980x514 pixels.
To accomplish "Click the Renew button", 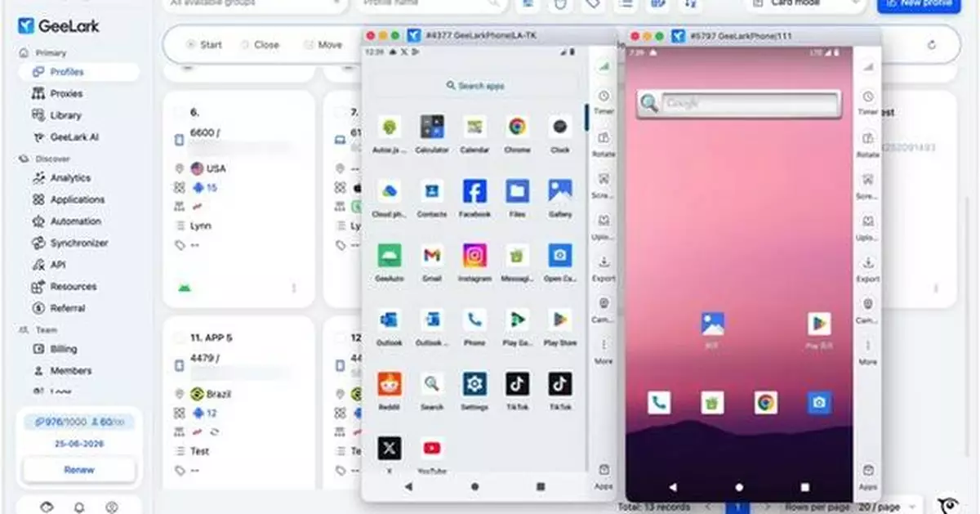I will pyautogui.click(x=79, y=470).
